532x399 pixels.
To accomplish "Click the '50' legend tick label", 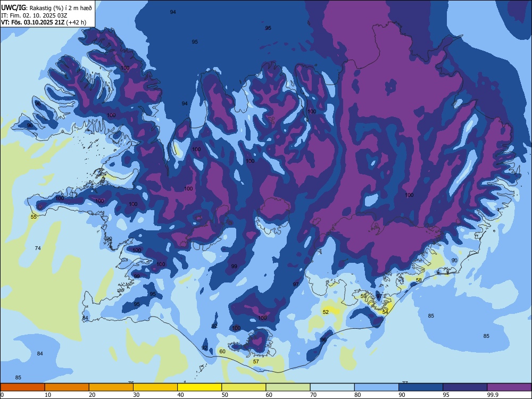I will (x=225, y=395).
